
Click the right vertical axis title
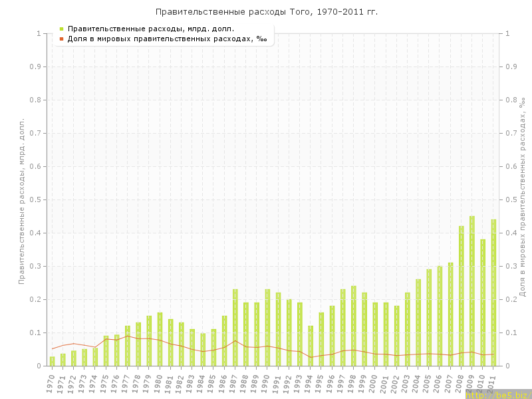click(522, 196)
